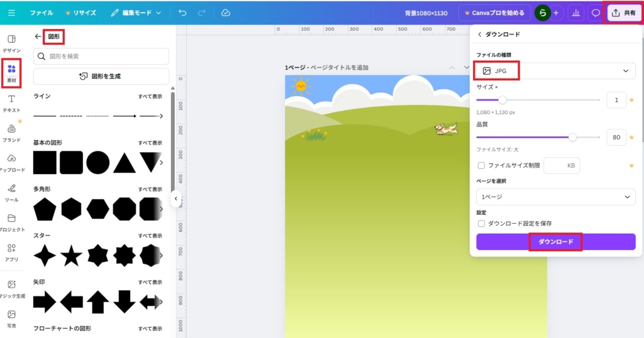
Task: Enable the ファイルサイズ制限 checkbox
Action: point(481,166)
